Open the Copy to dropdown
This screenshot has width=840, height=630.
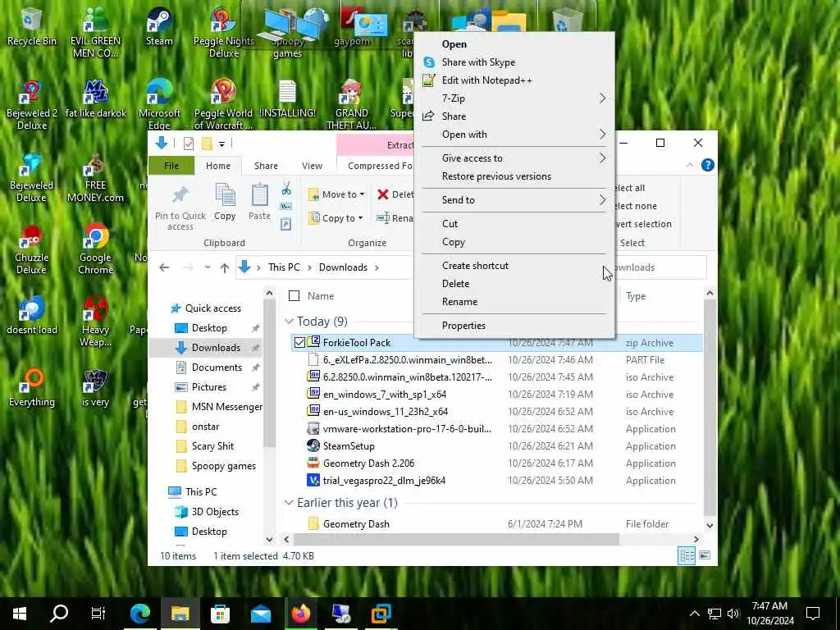(336, 218)
